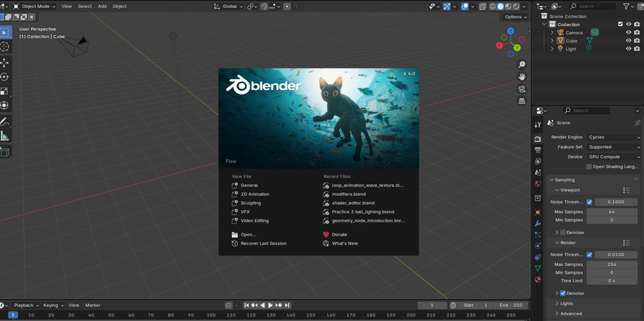
Task: Disable Render Denoise checkbox
Action: [563, 293]
